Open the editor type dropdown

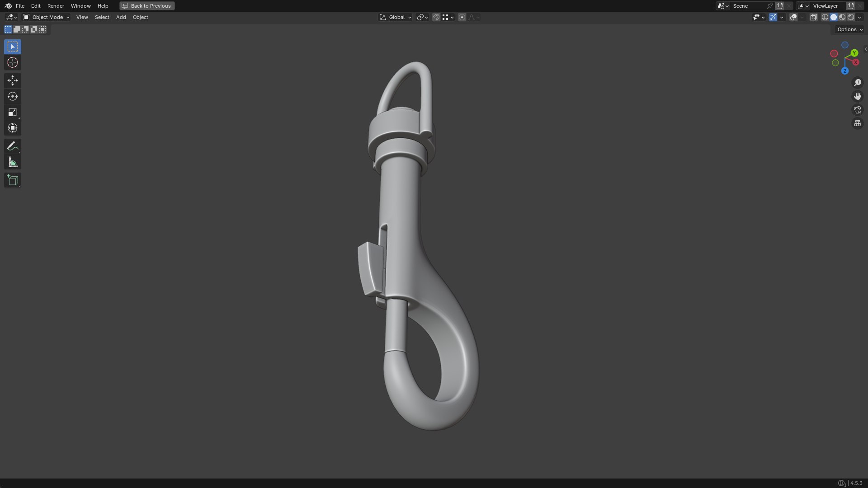tap(11, 17)
